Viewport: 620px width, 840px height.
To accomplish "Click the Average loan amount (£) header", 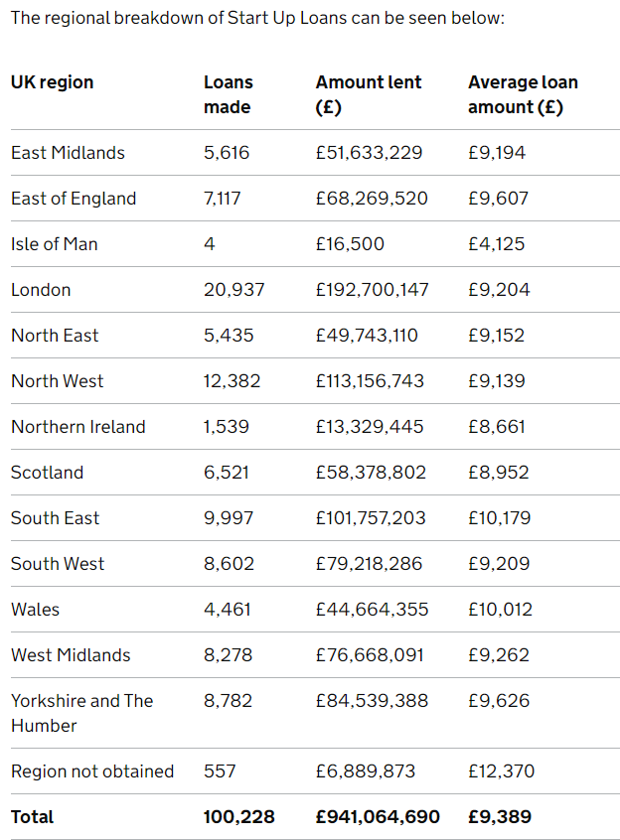I will (523, 94).
